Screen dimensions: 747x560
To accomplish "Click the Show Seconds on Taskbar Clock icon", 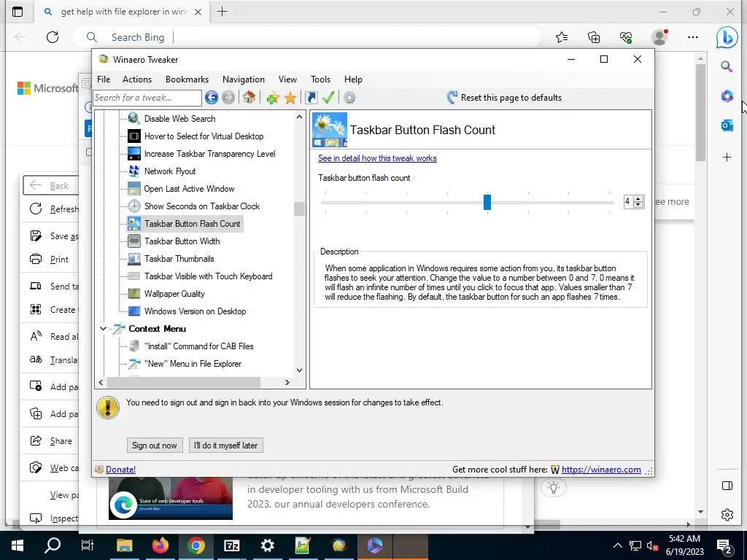I will point(134,206).
